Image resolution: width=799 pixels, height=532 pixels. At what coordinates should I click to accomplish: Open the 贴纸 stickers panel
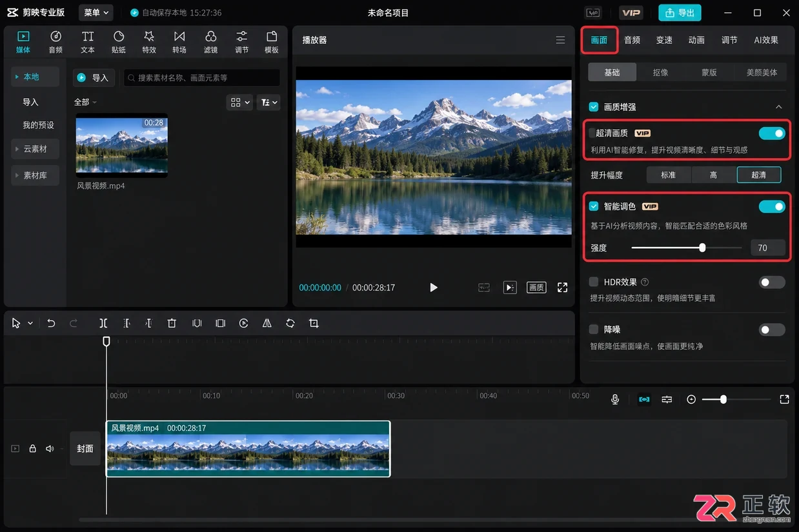[x=119, y=42]
